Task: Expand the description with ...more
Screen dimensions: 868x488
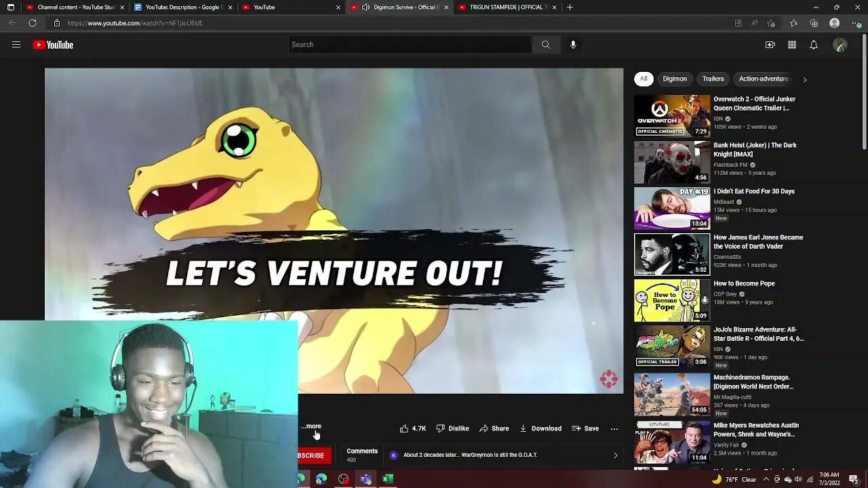Action: pyautogui.click(x=311, y=426)
